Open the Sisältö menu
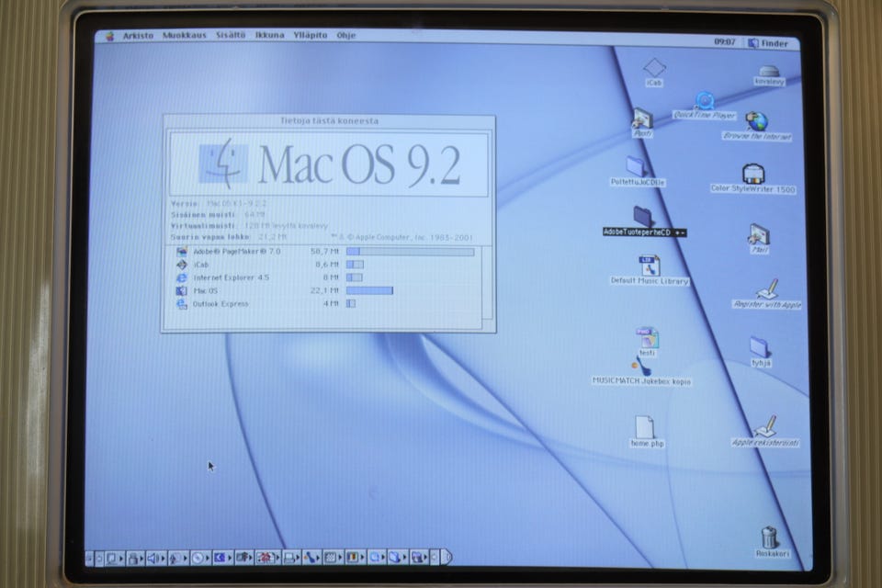Screen dimensions: 882x588 click(231, 35)
